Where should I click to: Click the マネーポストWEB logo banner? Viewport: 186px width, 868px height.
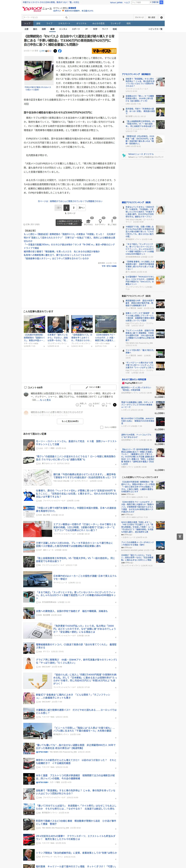click(x=104, y=51)
